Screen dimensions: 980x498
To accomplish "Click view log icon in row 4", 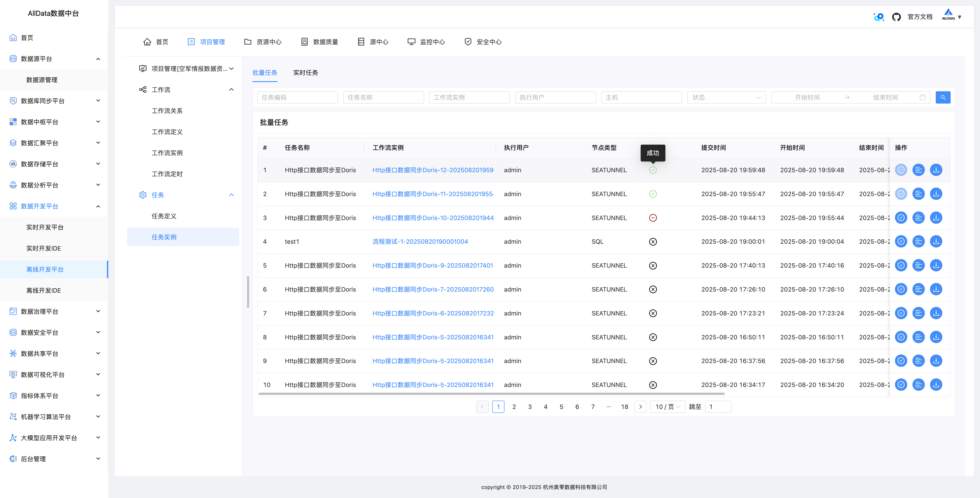I will [x=918, y=241].
